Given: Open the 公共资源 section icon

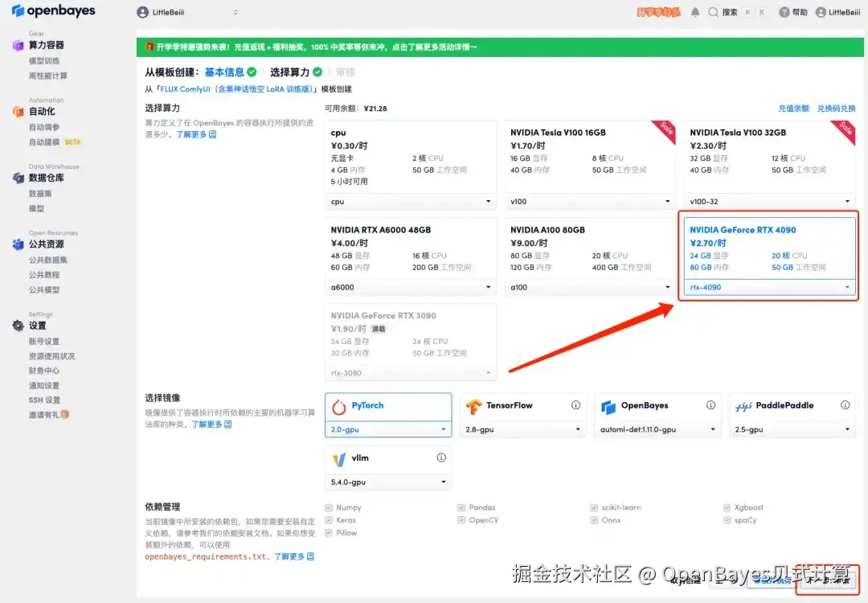Looking at the screenshot, I should (18, 244).
